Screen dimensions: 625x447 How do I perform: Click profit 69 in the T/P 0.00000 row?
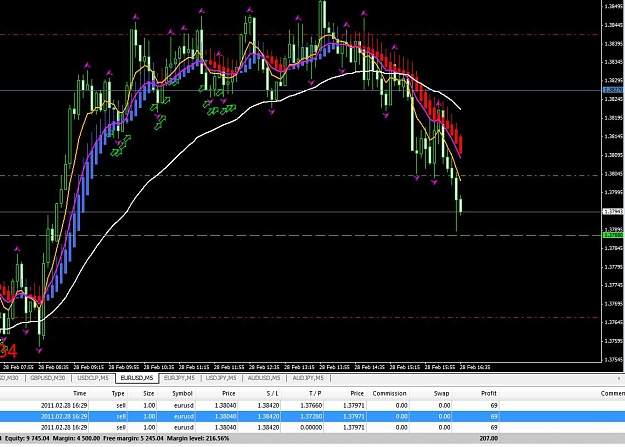494,427
